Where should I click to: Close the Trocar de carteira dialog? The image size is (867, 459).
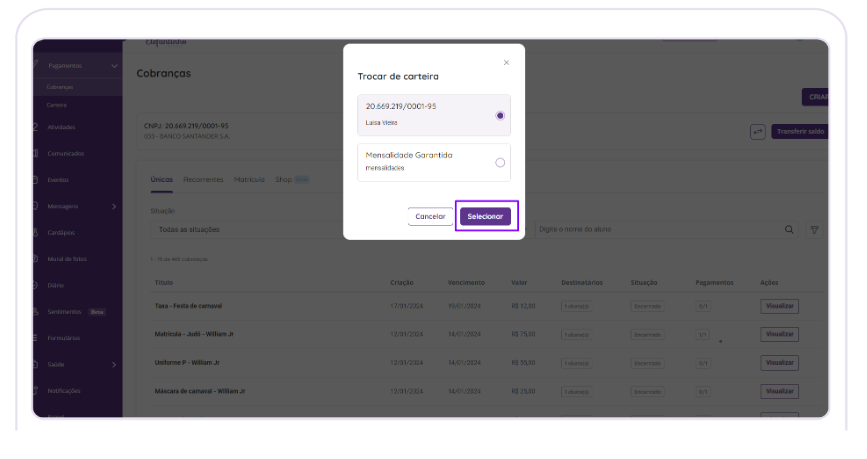pos(506,63)
